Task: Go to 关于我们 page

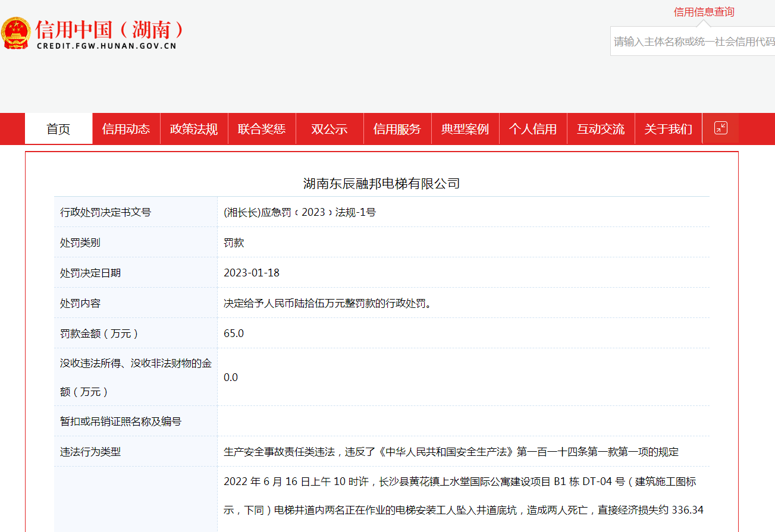Action: 669,129
